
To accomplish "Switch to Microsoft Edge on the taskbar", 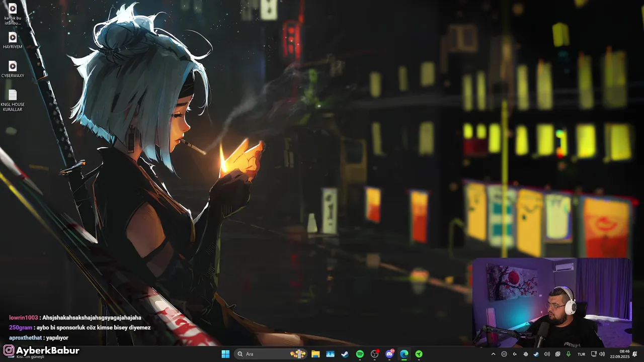I will (x=404, y=354).
